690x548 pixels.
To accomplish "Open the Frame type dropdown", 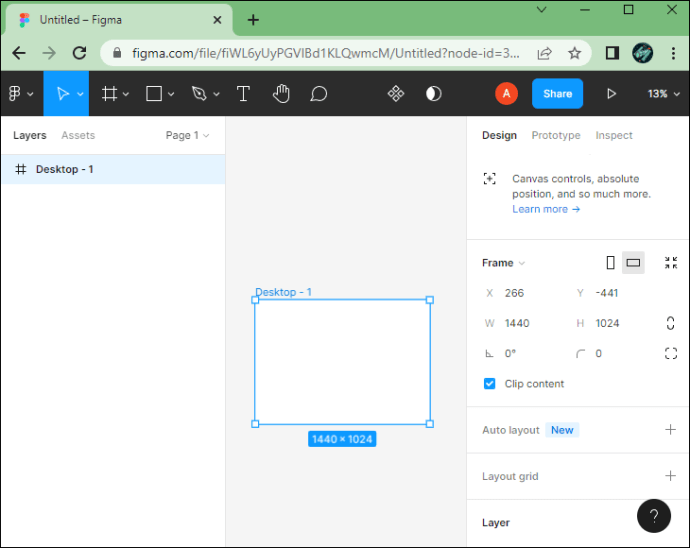I will pyautogui.click(x=503, y=263).
